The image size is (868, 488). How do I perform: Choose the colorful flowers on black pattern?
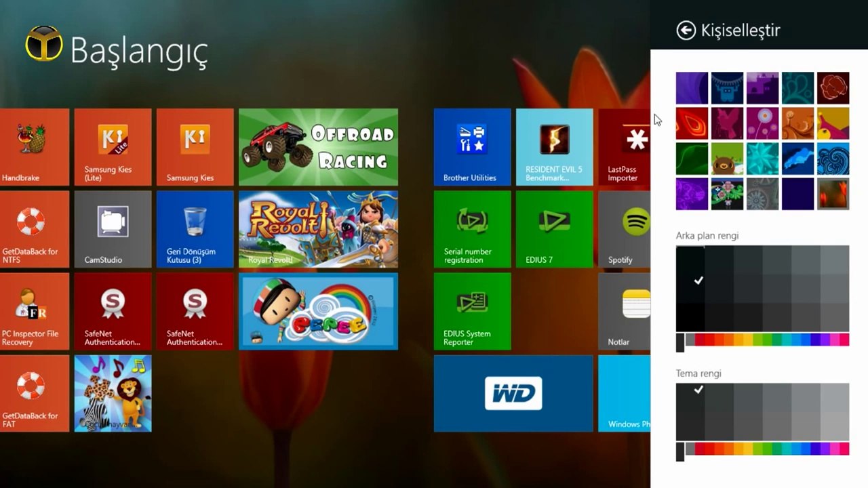click(x=727, y=194)
